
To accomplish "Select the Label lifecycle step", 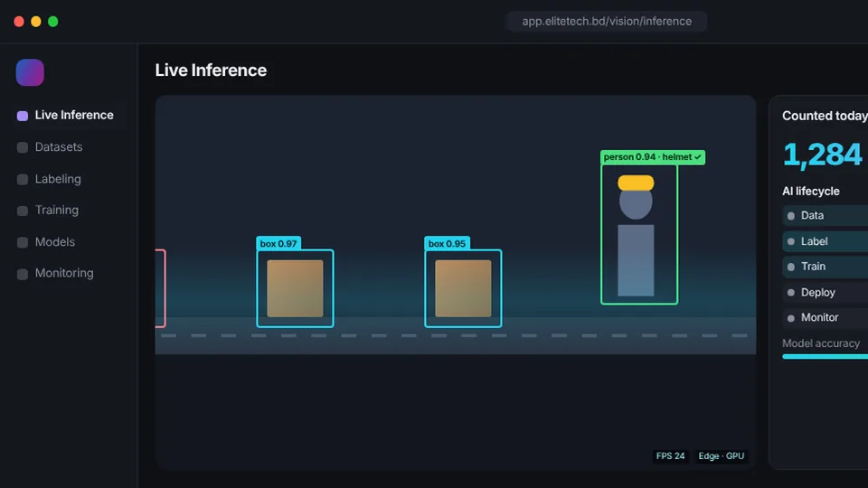I will [825, 241].
